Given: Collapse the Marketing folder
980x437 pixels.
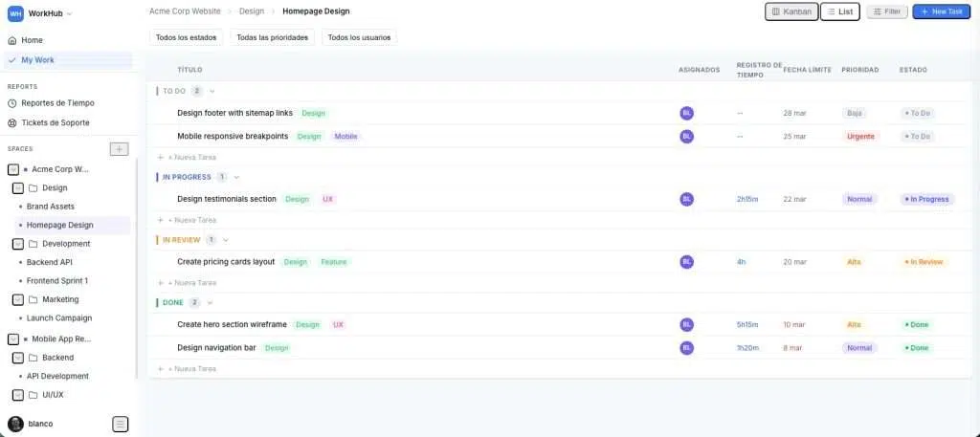Looking at the screenshot, I should point(18,299).
